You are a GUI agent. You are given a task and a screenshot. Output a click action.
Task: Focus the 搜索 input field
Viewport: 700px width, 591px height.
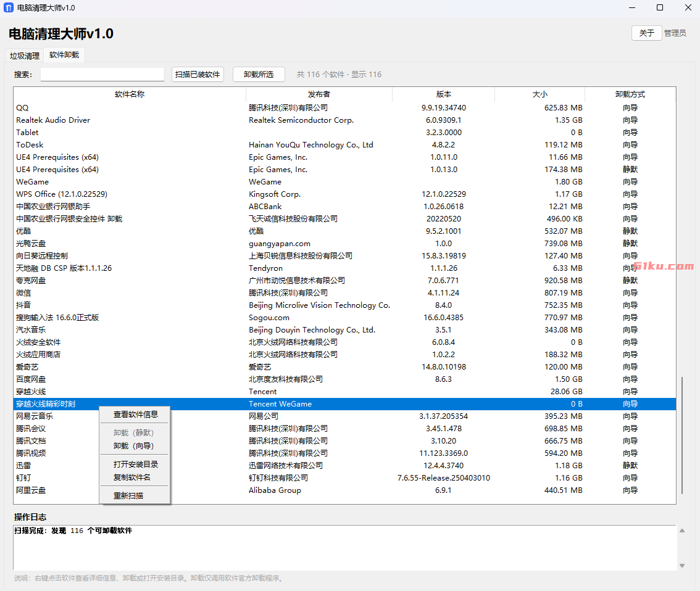[102, 74]
